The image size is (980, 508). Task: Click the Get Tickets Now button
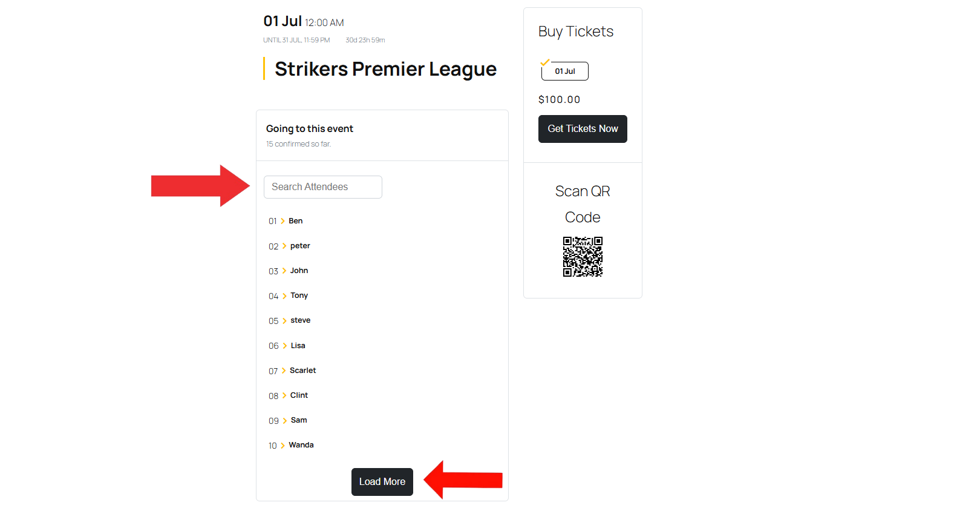583,129
